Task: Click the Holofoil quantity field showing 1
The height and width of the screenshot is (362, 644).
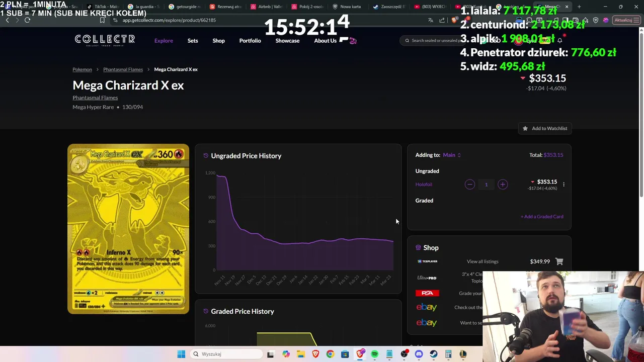Action: (486, 185)
